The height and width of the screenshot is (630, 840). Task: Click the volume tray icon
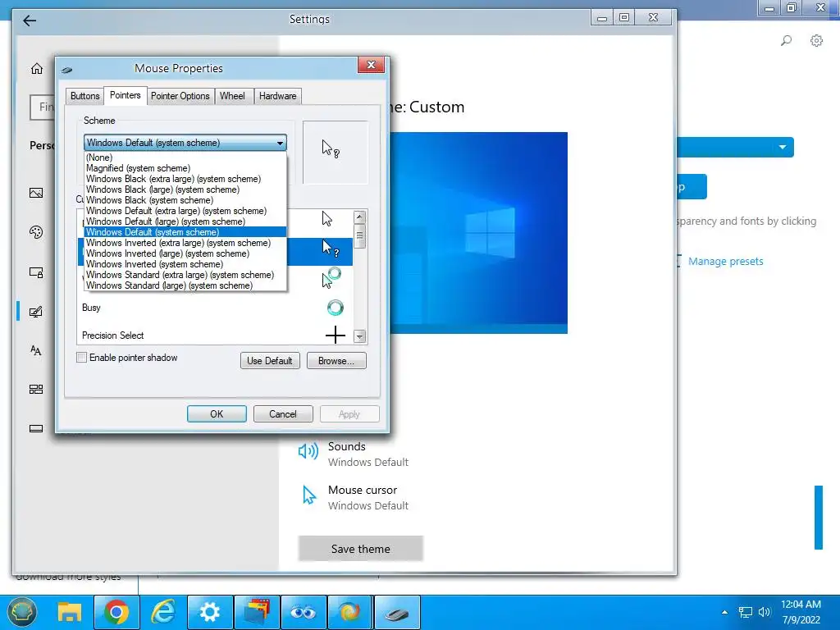click(765, 612)
